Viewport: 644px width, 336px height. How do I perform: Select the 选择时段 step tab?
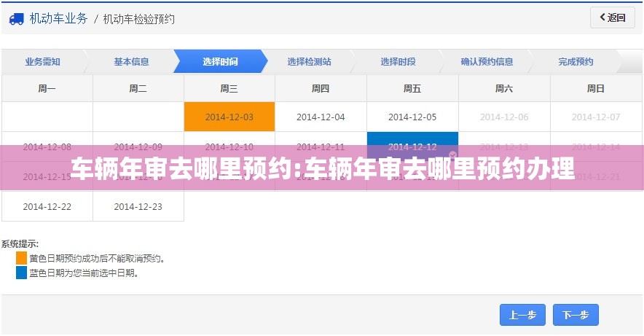pyautogui.click(x=398, y=62)
